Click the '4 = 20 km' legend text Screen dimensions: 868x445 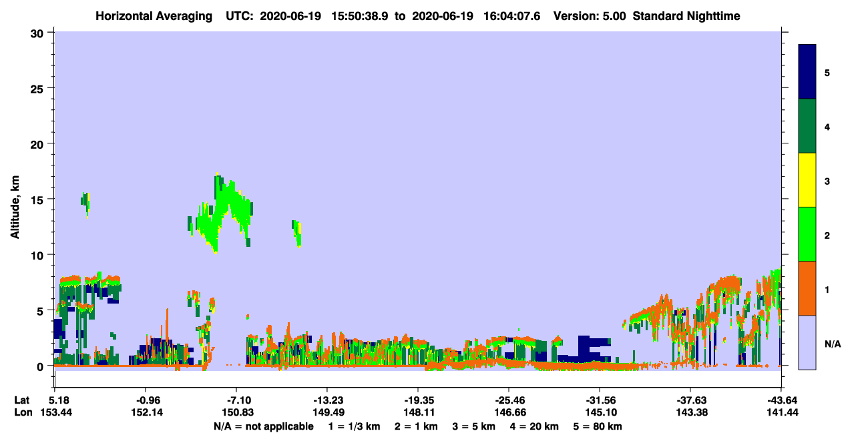pyautogui.click(x=535, y=426)
